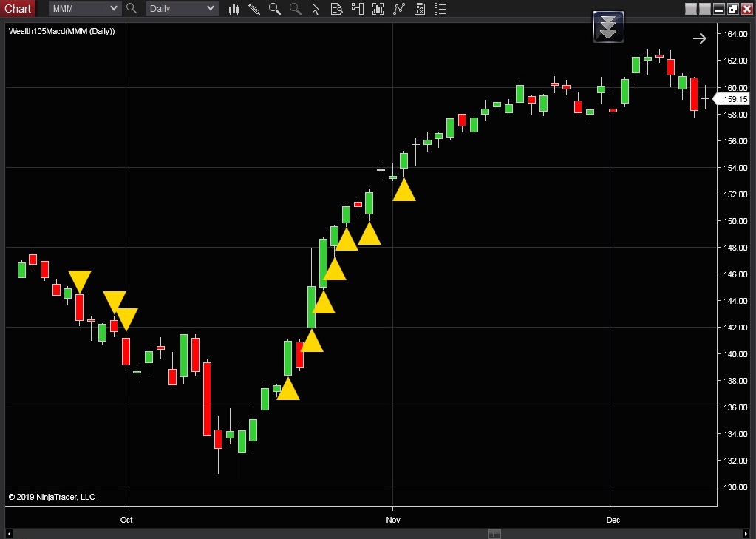Expand the Daily interval dropdown

[x=211, y=9]
